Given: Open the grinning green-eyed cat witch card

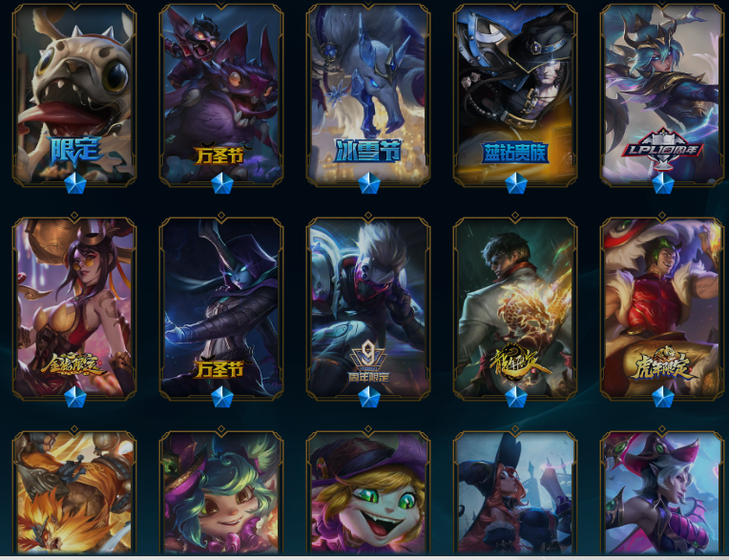Looking at the screenshot, I should (368, 492).
